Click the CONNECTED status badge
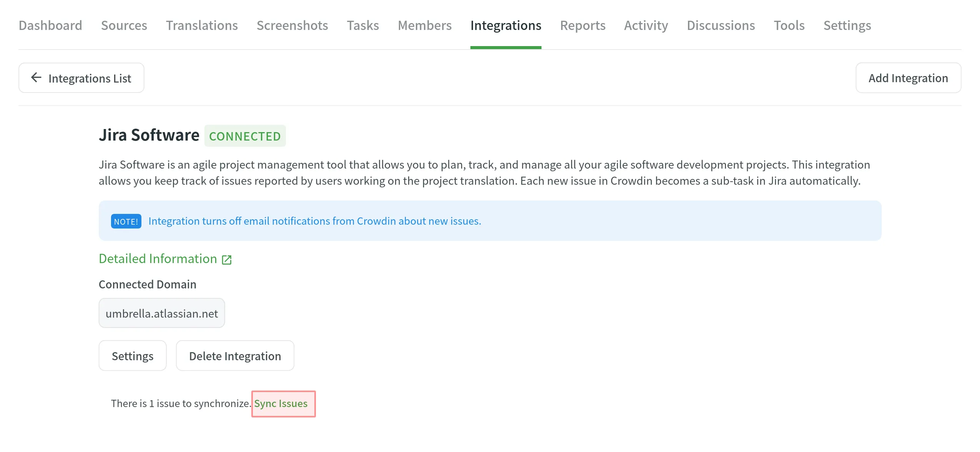 point(245,136)
